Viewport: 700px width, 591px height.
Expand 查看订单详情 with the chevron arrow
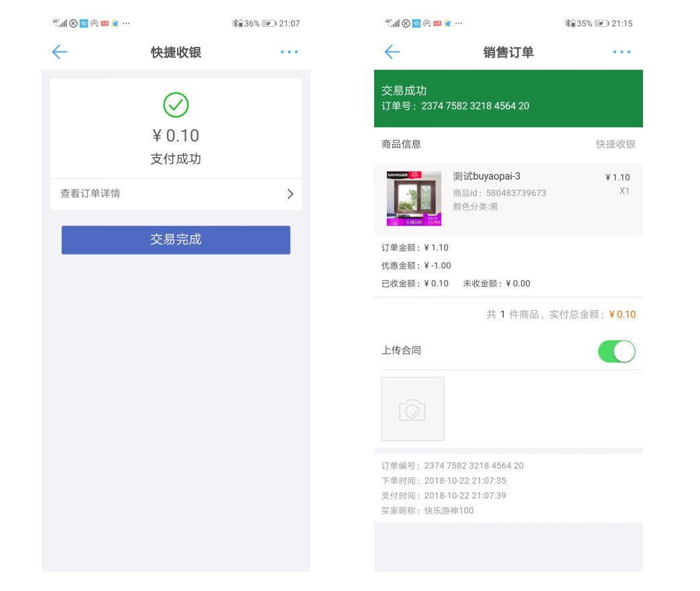(290, 194)
